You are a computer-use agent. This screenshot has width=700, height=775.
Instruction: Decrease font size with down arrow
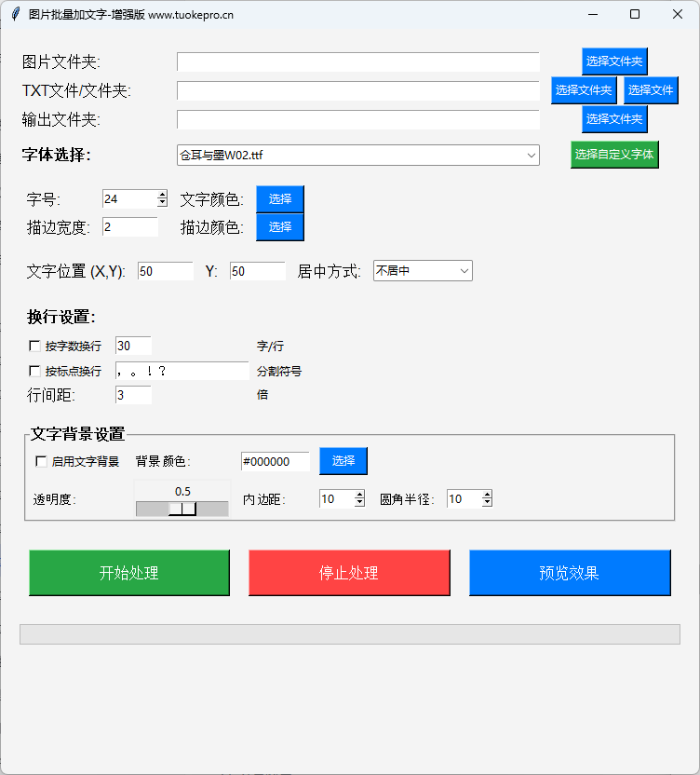click(163, 203)
